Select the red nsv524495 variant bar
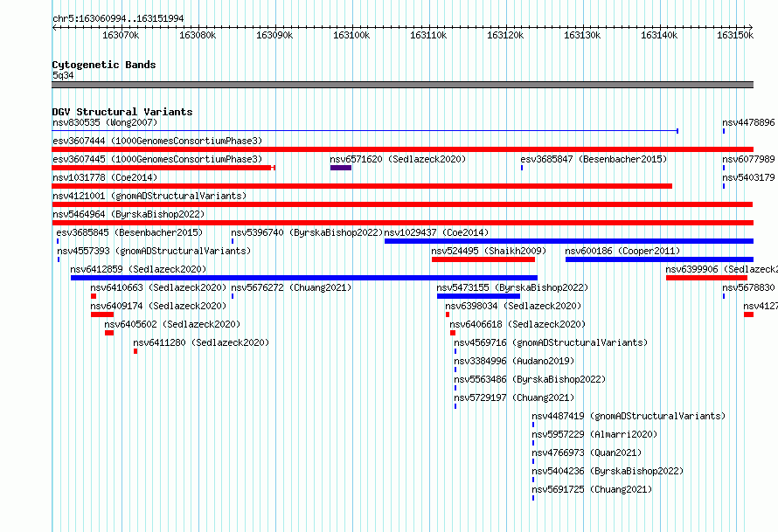778x532 pixels. [483, 259]
